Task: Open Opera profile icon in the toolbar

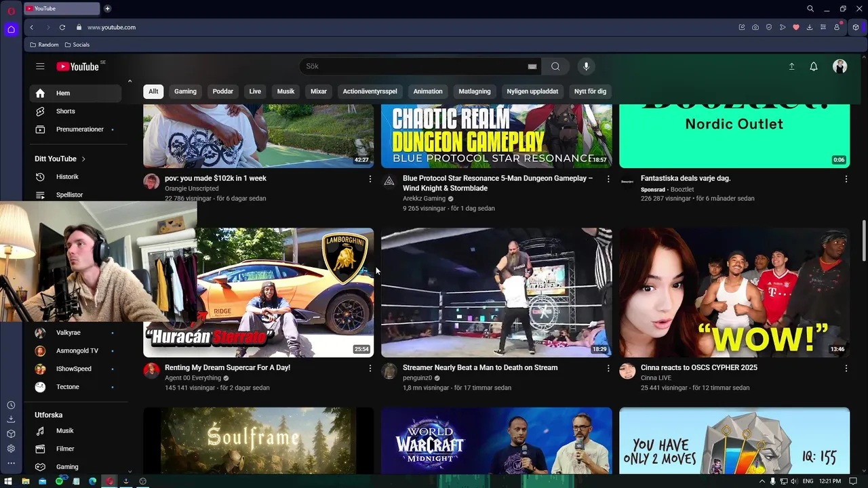Action: [837, 27]
